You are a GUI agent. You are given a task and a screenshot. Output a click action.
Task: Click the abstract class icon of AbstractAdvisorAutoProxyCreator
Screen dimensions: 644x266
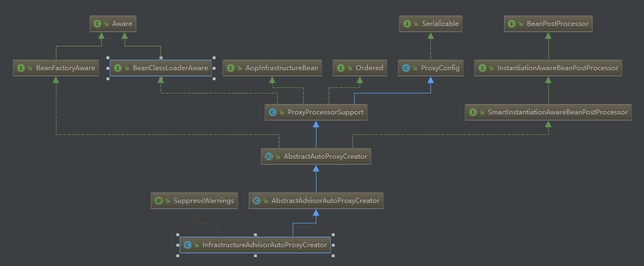coord(257,201)
